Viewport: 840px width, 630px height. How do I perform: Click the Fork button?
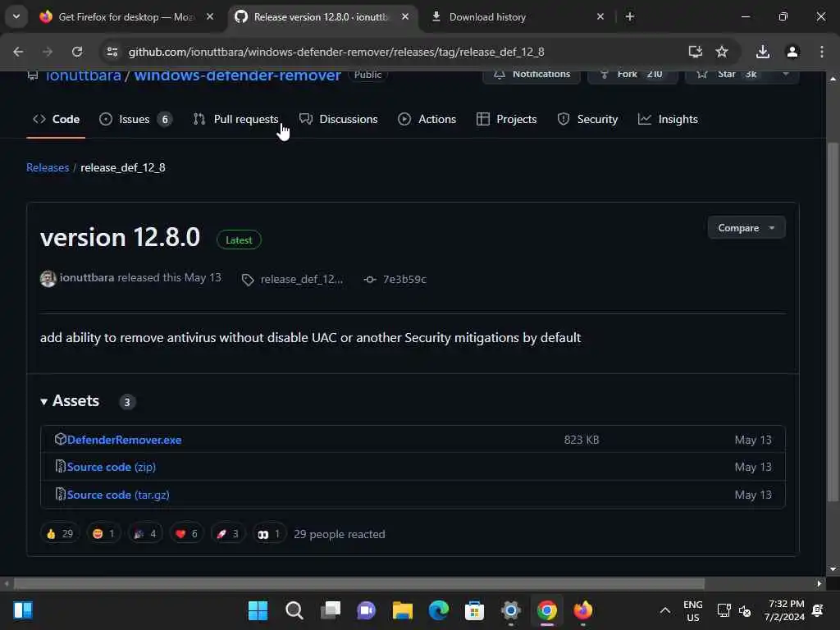click(x=632, y=75)
